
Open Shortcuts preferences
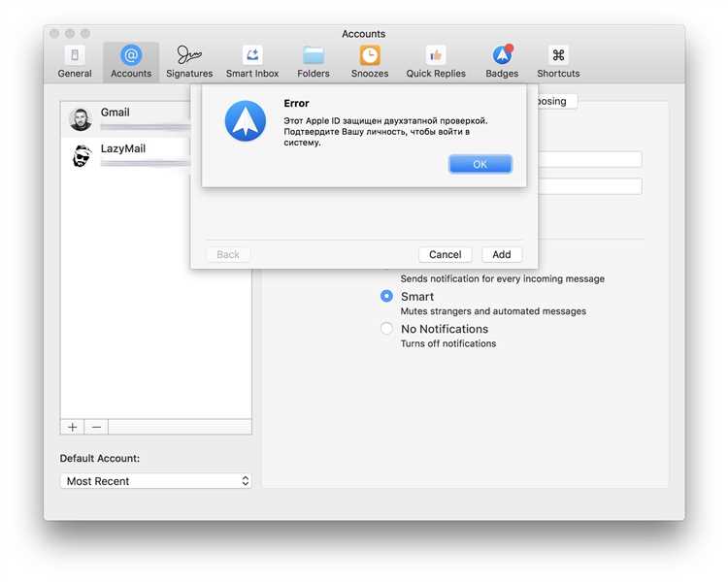558,62
